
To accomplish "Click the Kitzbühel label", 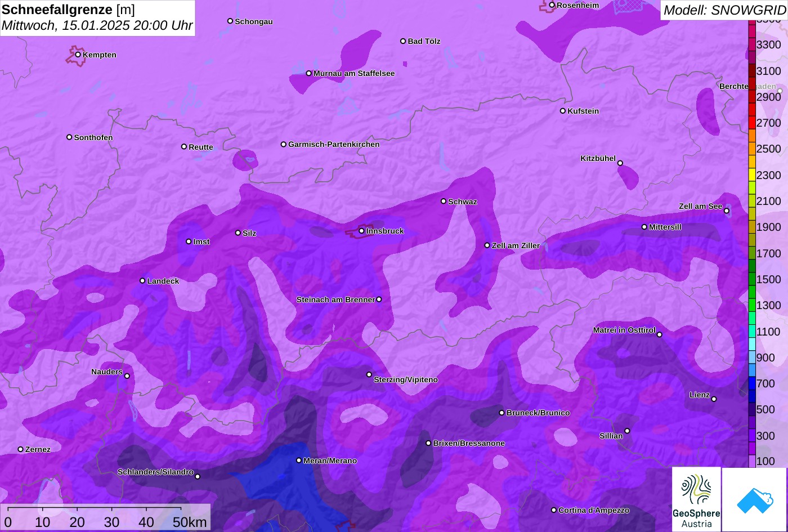I will [x=598, y=158].
